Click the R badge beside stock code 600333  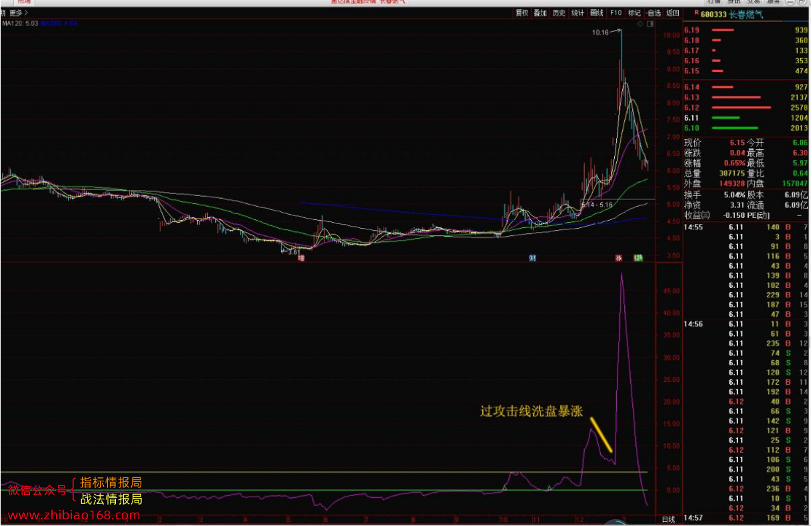pos(696,13)
